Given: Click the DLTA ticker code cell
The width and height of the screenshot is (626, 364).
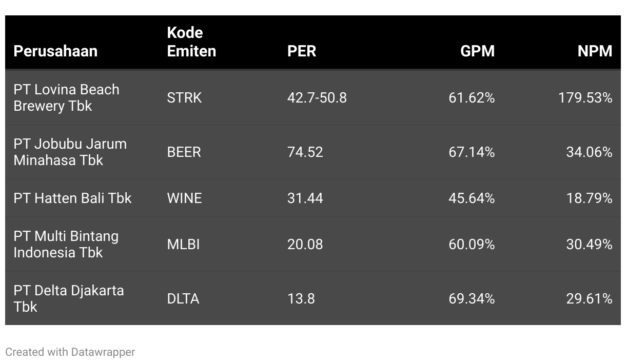Looking at the screenshot, I should [183, 299].
